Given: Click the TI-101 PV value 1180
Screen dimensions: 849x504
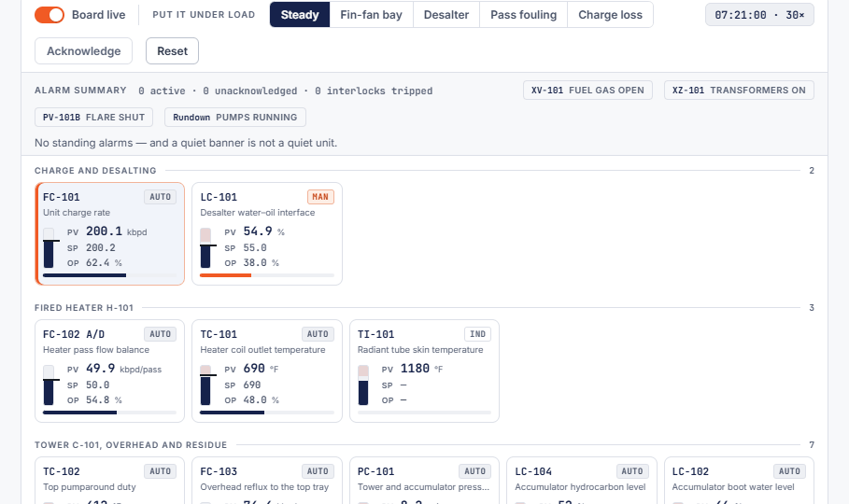Looking at the screenshot, I should point(415,368).
